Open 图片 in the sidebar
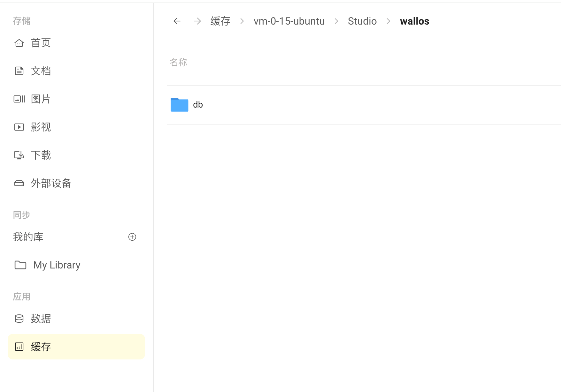 point(76,99)
